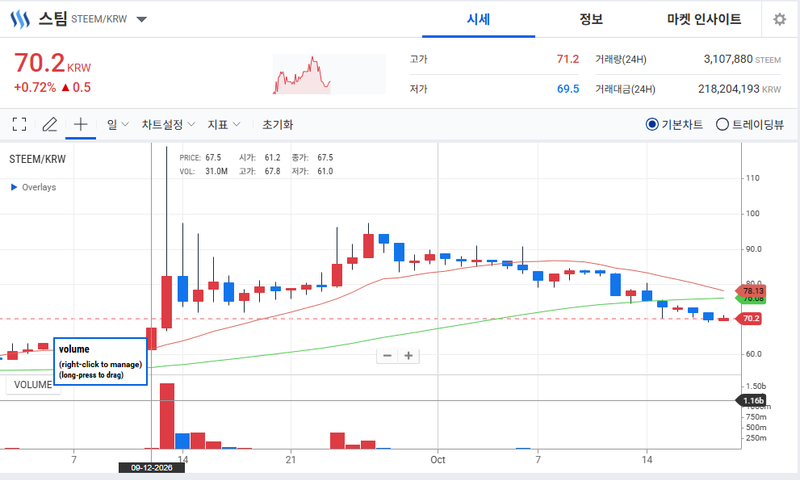Click the 거래량(24H) value 3,107,880
The height and width of the screenshot is (480, 800).
tap(728, 59)
